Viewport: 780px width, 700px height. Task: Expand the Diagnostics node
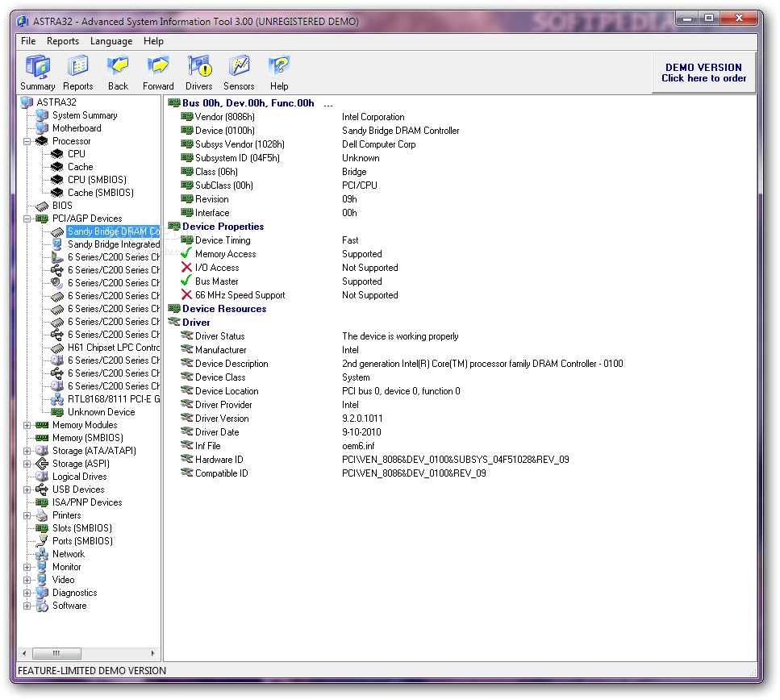point(27,593)
